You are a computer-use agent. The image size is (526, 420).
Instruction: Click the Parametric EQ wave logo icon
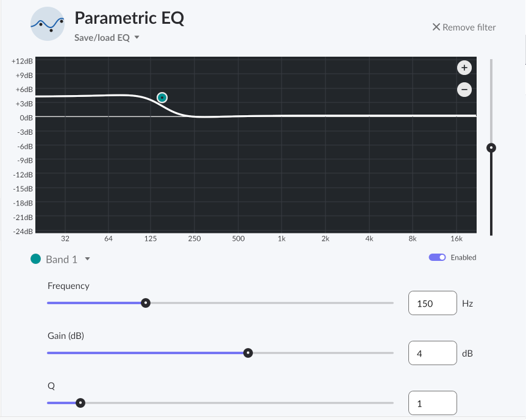point(48,24)
